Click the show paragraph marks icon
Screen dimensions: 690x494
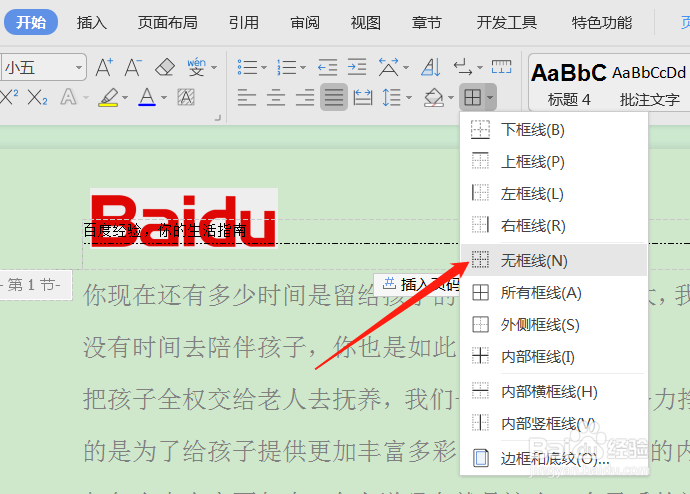463,67
